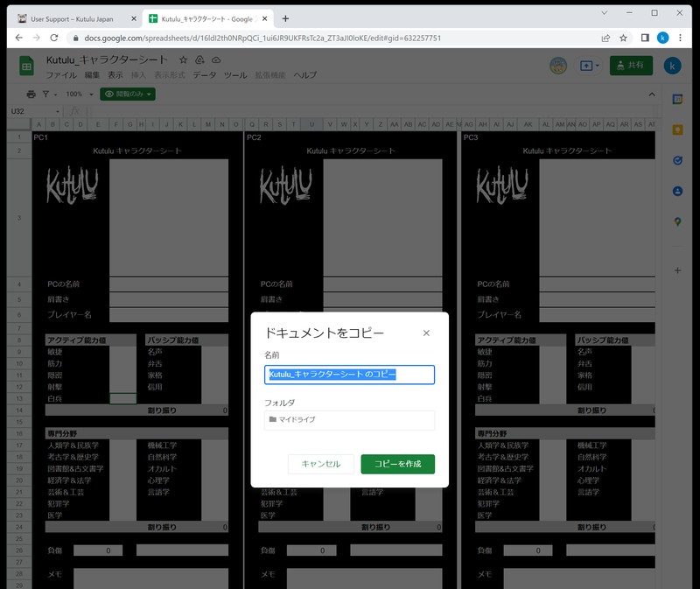Click PC1 人類学&民族学 cell
This screenshot has width=700, height=589.
73,445
